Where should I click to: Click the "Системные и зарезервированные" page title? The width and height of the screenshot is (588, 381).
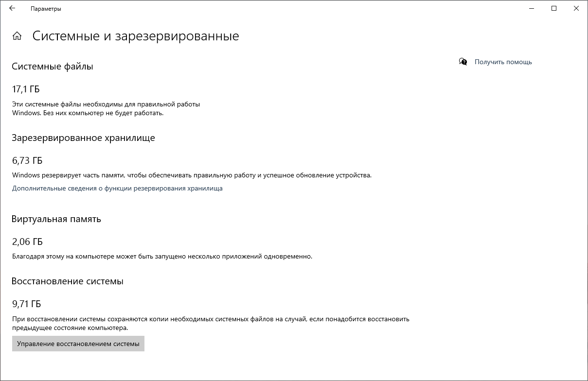coord(136,36)
